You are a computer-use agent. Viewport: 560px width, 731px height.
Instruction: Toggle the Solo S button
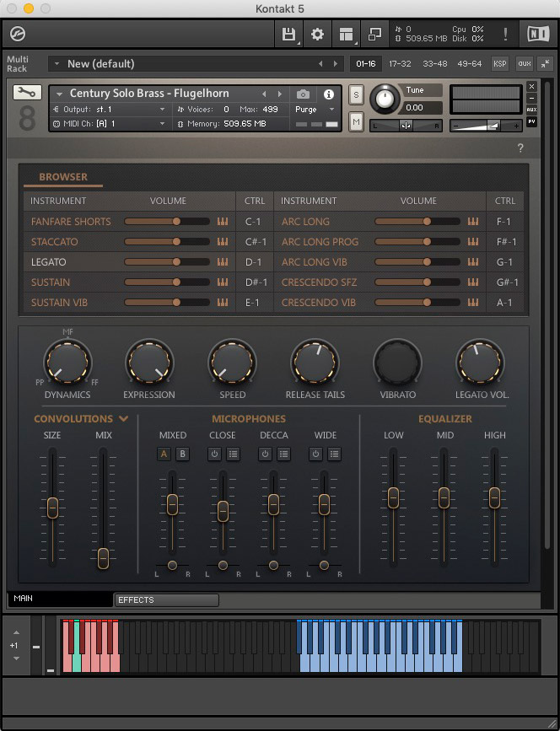pos(356,95)
